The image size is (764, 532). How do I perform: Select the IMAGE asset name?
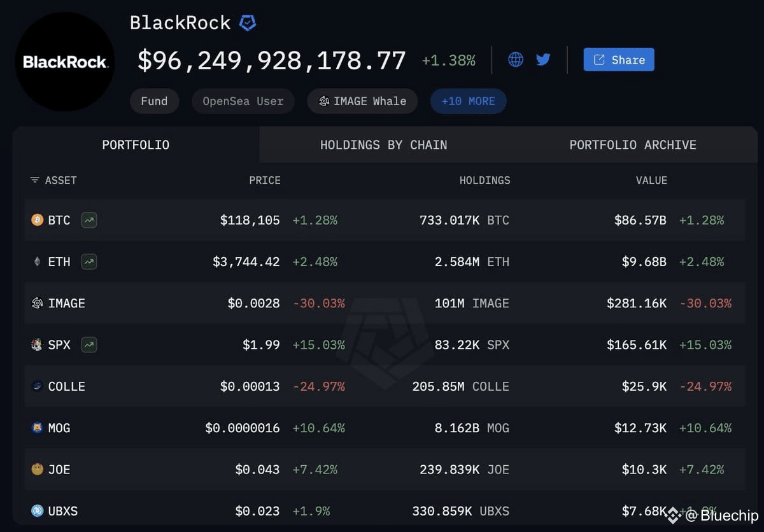[x=67, y=304]
